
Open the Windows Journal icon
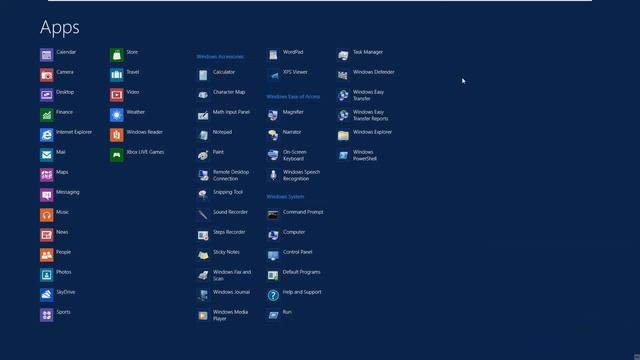(x=203, y=295)
